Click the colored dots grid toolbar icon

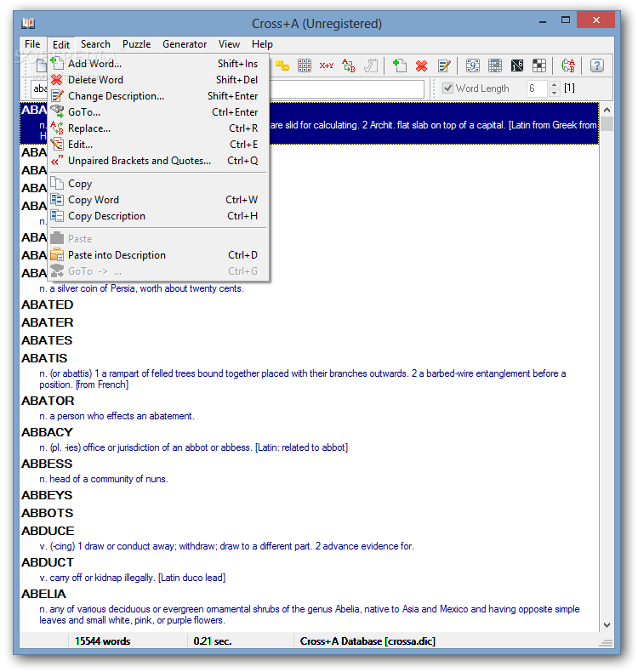pyautogui.click(x=305, y=65)
